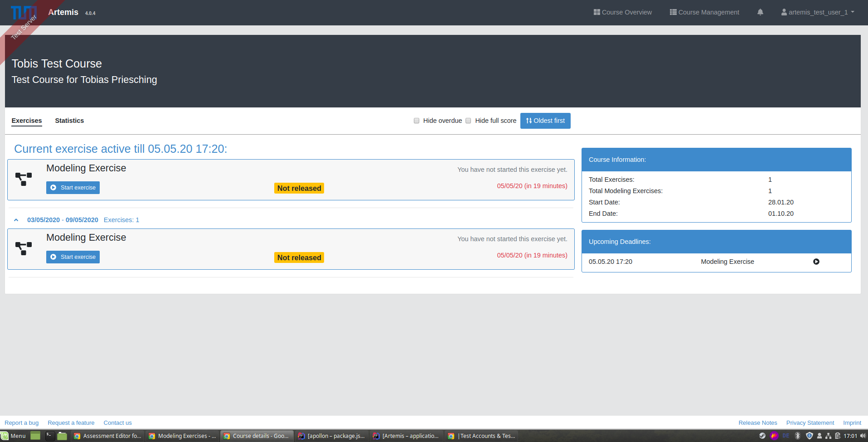The height and width of the screenshot is (442, 868).
Task: Switch to the Statistics tab
Action: pos(69,121)
